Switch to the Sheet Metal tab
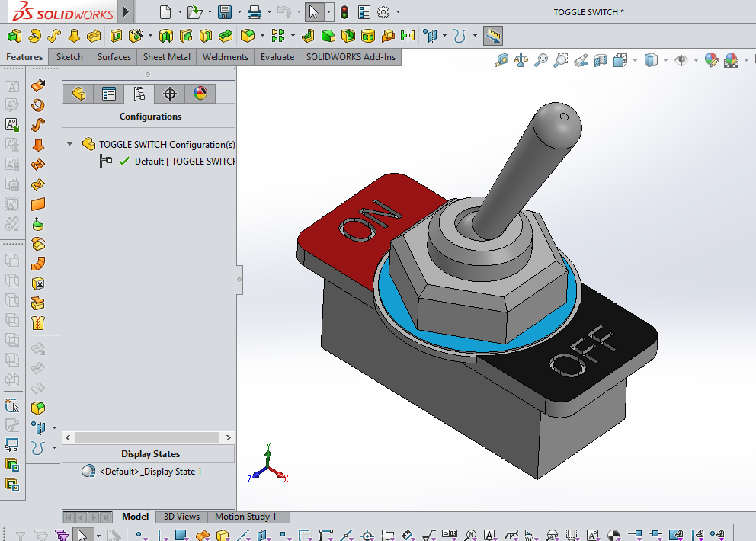Screen dimensions: 756x541 (x=166, y=56)
